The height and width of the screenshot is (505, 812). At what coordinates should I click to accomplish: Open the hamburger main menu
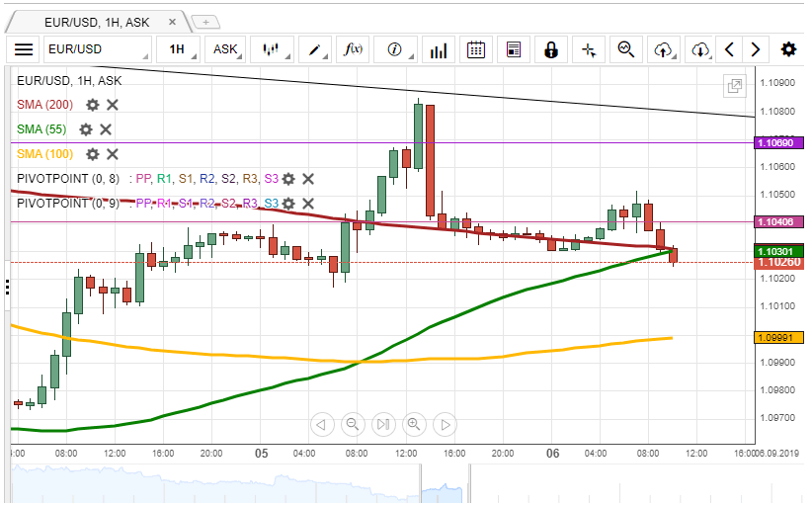click(x=24, y=49)
